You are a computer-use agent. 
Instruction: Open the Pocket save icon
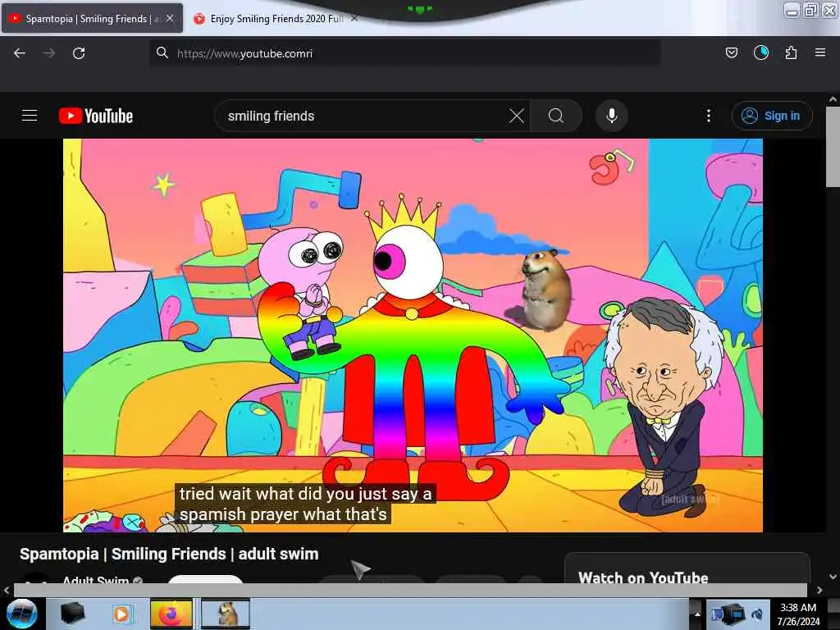coord(731,52)
